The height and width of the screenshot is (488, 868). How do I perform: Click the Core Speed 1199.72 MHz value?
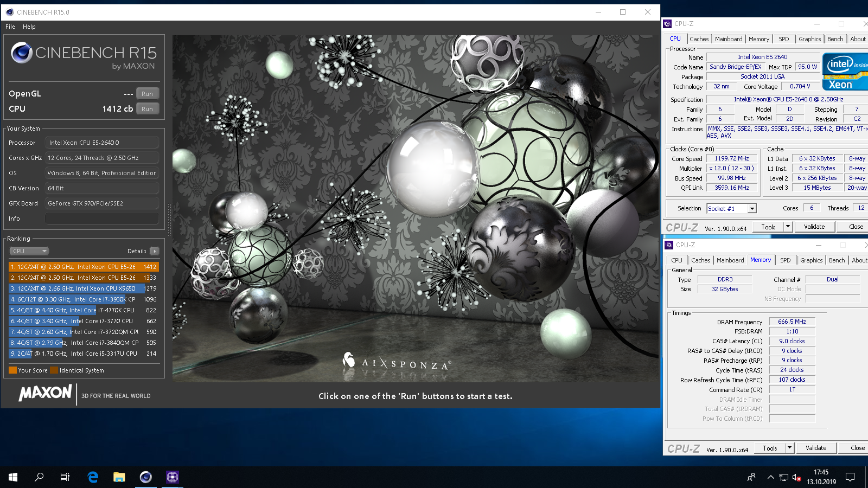[731, 158]
